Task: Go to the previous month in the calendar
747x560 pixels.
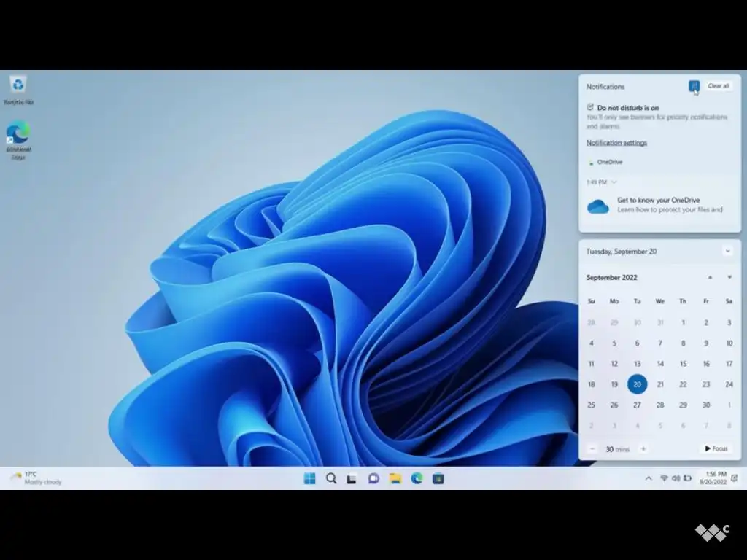Action: pos(710,277)
